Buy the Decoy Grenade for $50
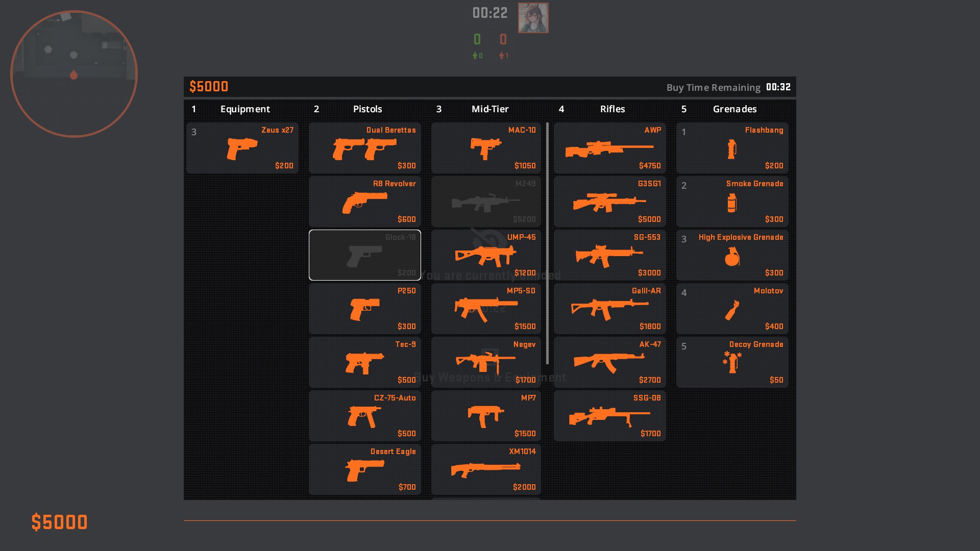980x551 pixels. point(732,362)
